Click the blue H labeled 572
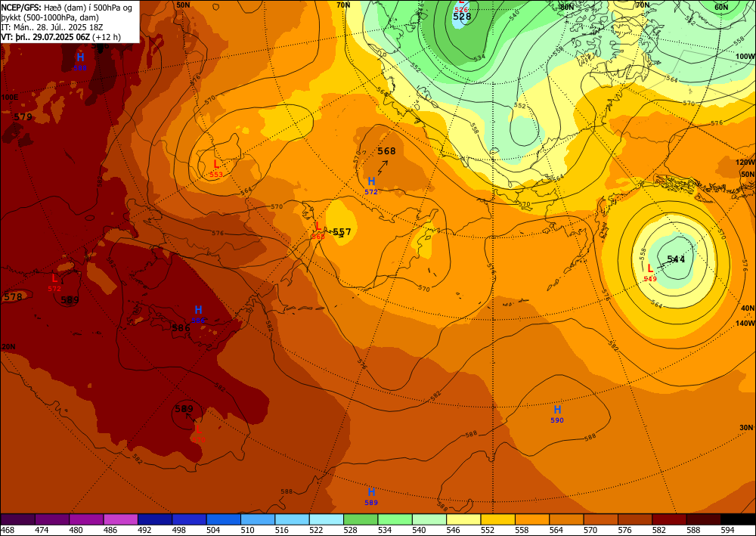This screenshot has height=536, width=756. (371, 181)
